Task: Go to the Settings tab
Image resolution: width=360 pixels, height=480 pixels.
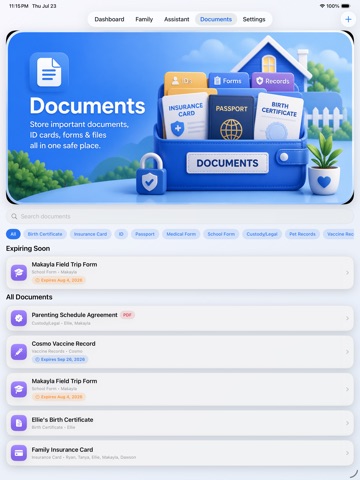Action: point(254,19)
